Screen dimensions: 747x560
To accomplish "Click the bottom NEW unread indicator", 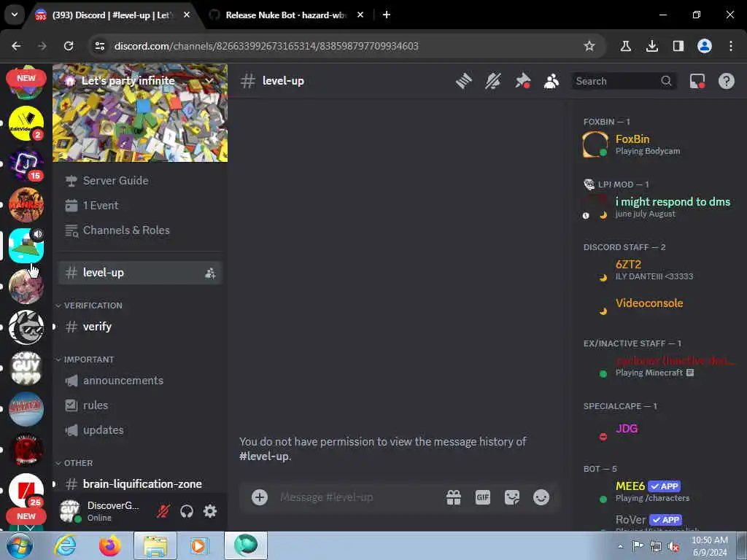I will (x=26, y=516).
